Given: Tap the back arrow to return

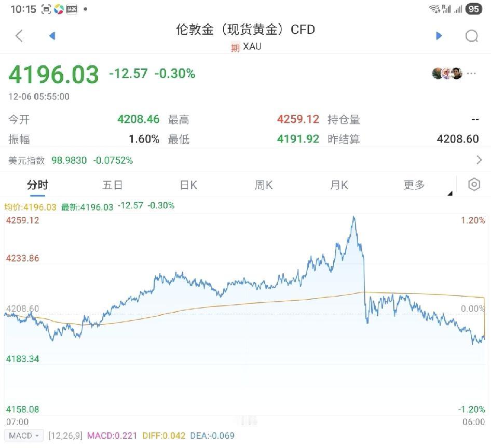Looking at the screenshot, I should pos(19,35).
